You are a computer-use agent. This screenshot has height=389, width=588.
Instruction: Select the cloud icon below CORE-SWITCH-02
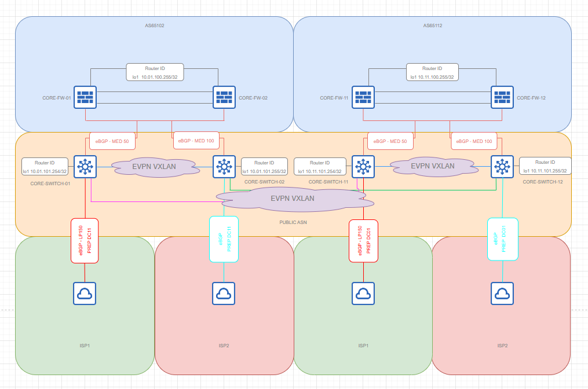point(224,293)
